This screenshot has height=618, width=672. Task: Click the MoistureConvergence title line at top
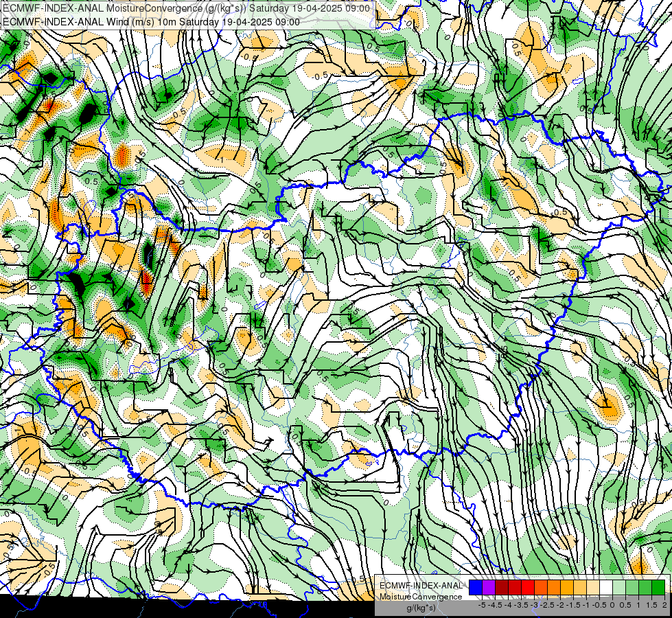[186, 8]
